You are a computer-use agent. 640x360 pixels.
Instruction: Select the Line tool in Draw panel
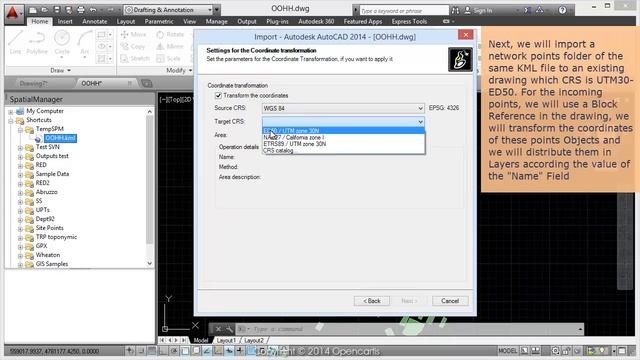(16, 42)
